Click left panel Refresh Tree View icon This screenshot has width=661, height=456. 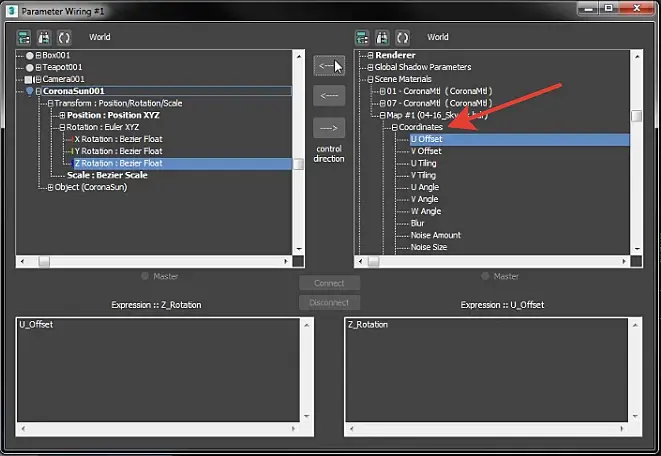pos(64,38)
